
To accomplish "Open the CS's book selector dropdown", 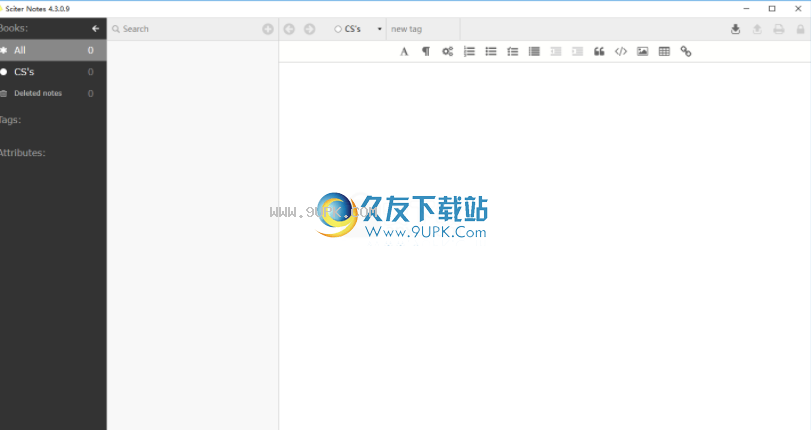I will pos(358,29).
